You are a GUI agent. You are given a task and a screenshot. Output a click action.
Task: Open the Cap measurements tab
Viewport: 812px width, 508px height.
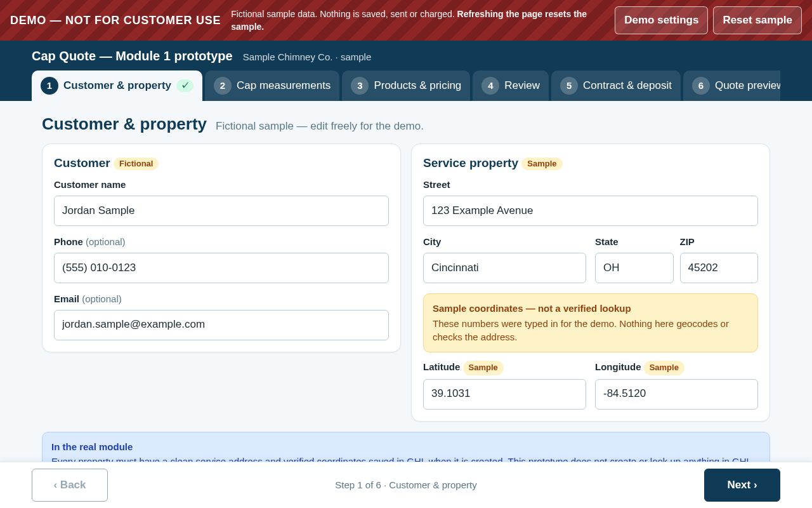click(x=272, y=86)
